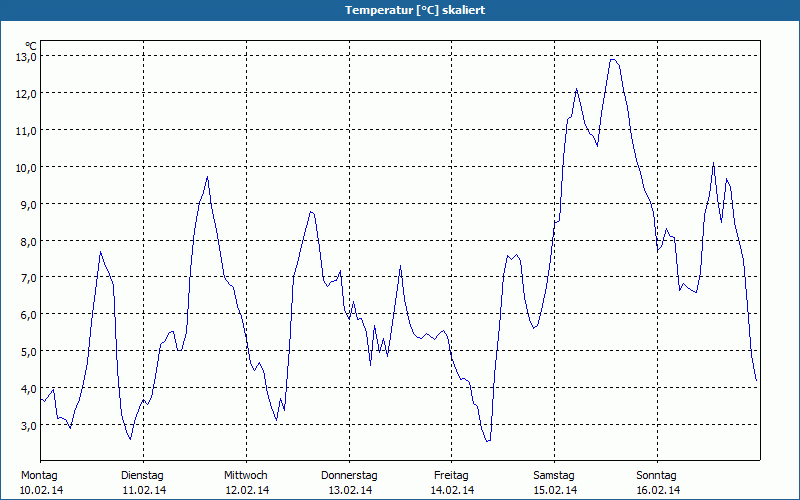
Task: Click the date 10.02.14
Action: coord(41,490)
